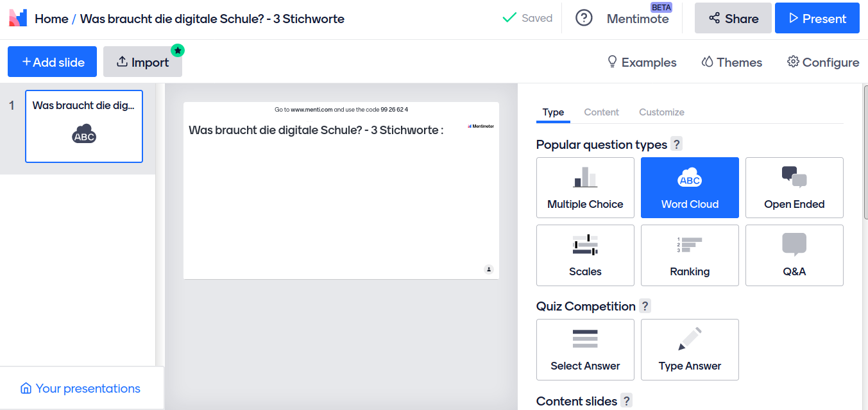This screenshot has height=410, width=868.
Task: Select slide 1 thumbnail
Action: pyautogui.click(x=83, y=126)
